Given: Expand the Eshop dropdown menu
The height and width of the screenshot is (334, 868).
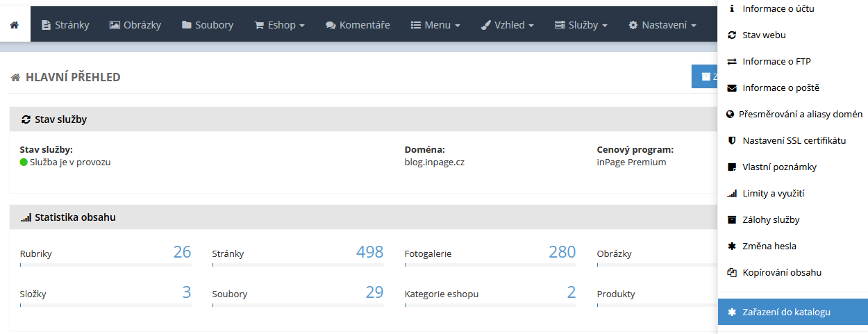Looking at the screenshot, I should (x=279, y=25).
